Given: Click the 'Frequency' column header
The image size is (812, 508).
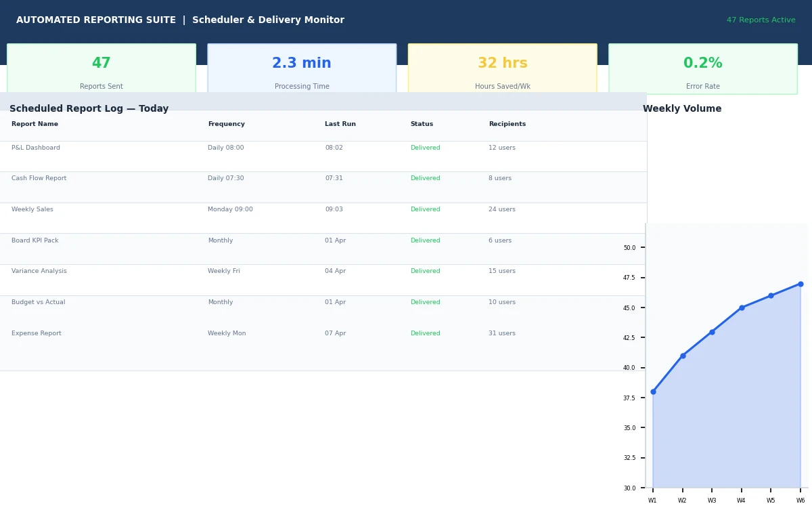Looking at the screenshot, I should [226, 125].
